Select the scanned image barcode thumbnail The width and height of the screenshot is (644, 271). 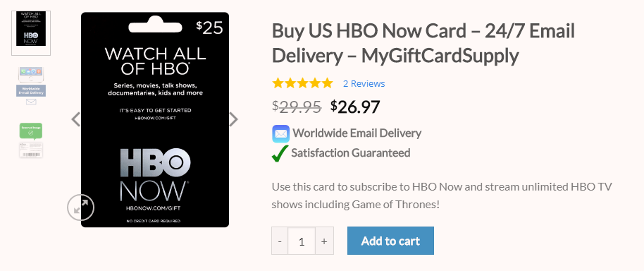click(x=31, y=140)
